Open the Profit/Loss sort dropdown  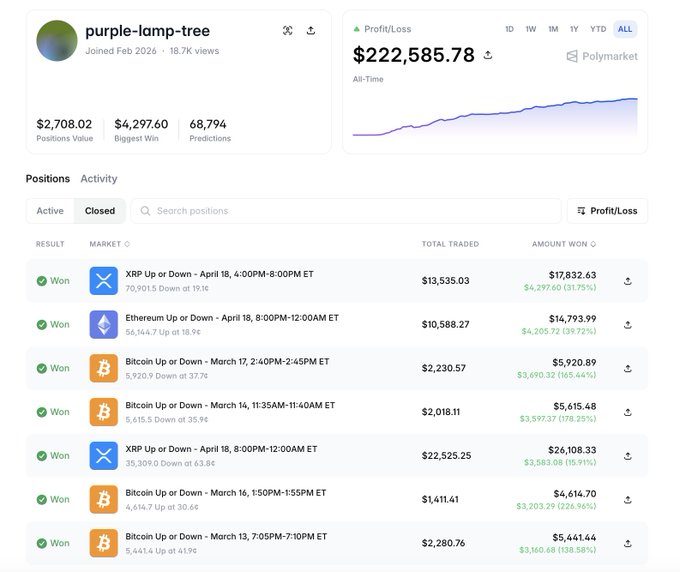pyautogui.click(x=607, y=211)
